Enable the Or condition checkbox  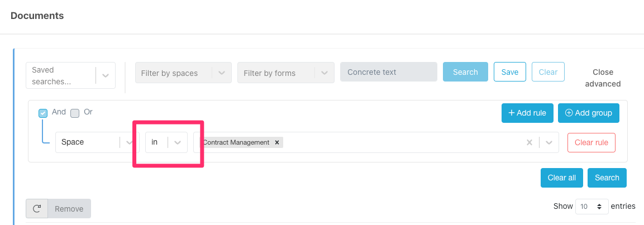coord(75,113)
